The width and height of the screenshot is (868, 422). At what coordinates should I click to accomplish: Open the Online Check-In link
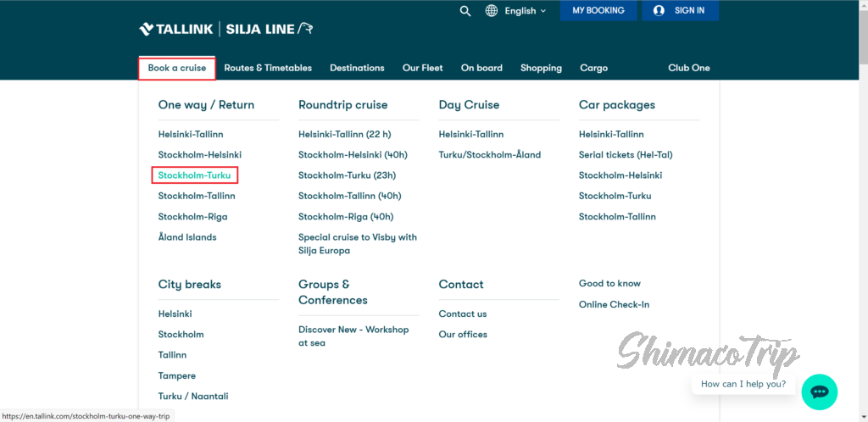pyautogui.click(x=614, y=304)
